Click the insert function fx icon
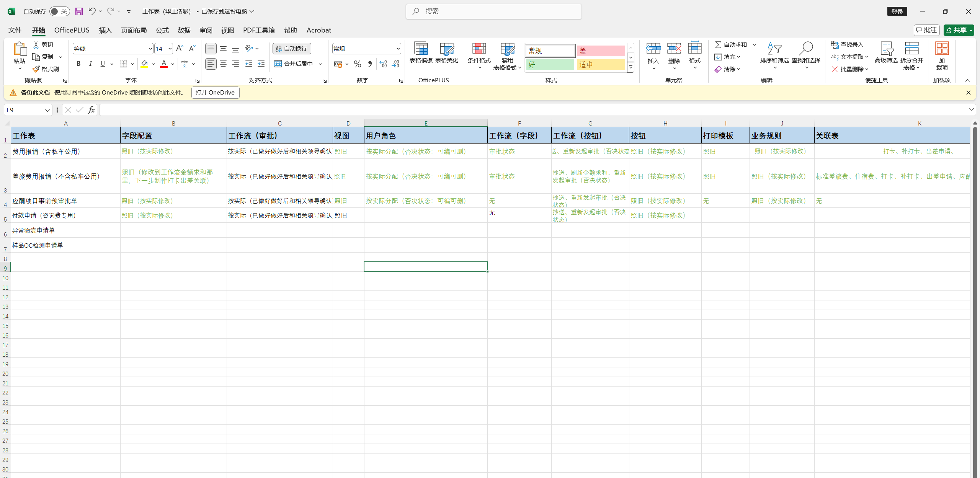 91,110
